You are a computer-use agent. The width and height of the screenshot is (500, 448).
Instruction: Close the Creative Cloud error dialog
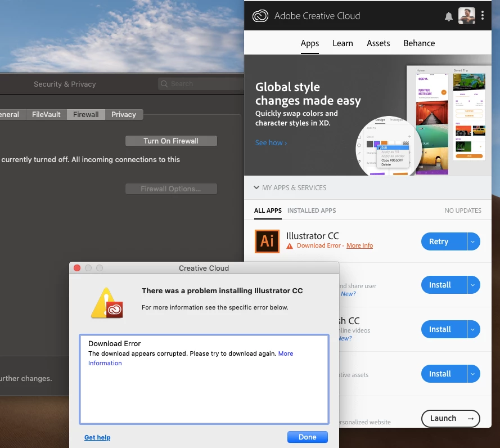tap(77, 268)
